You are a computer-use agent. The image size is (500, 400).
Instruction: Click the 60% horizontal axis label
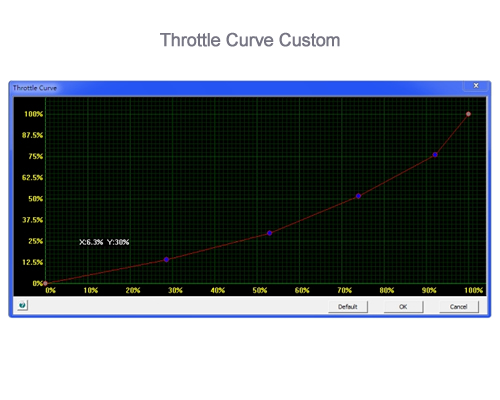302,290
